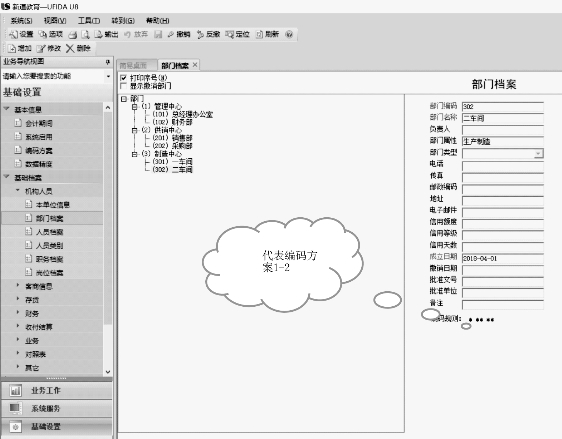Open 会计期间 in the sidebar
Screen dimensions: 562x439
click(x=39, y=123)
